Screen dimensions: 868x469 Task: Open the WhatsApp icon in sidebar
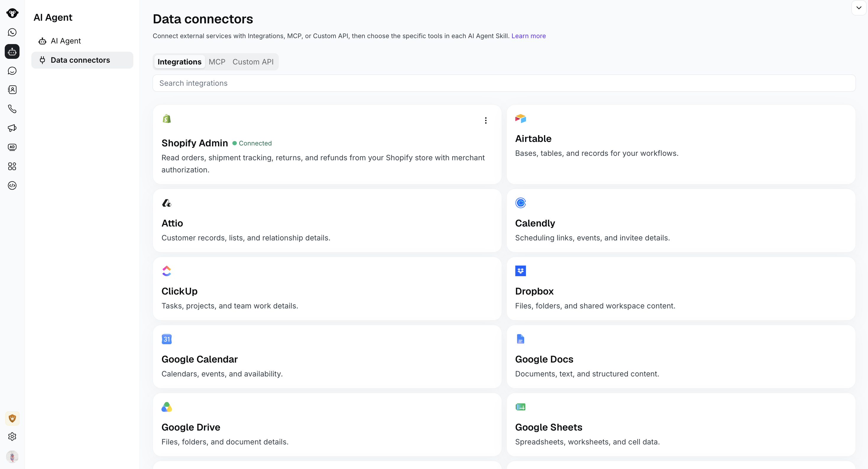point(12,32)
